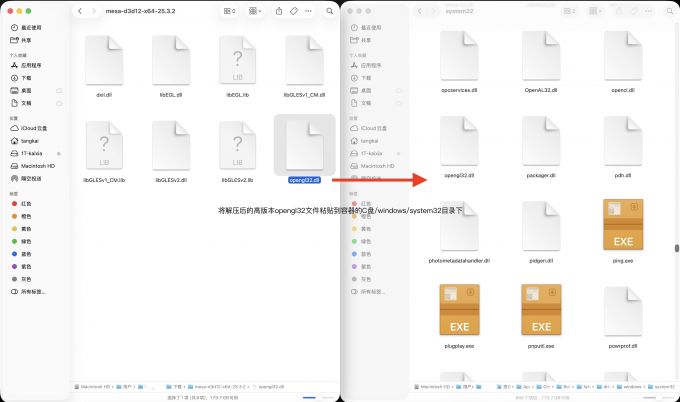Select opengl32.dll in mesa-d3d12 window
This screenshot has height=402, width=680.
304,145
